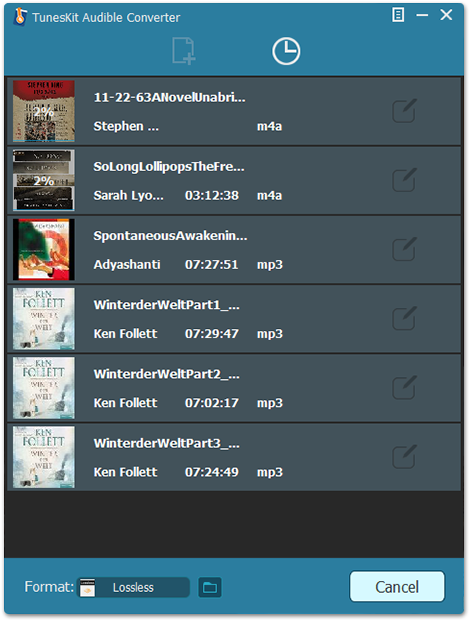469x620 pixels.
Task: Open the Lossless format selector
Action: 134,588
